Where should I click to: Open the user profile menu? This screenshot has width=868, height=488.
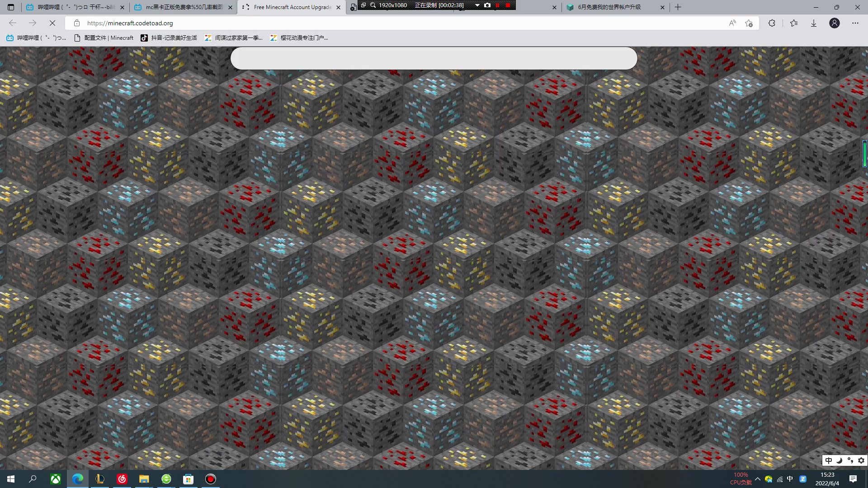point(835,23)
